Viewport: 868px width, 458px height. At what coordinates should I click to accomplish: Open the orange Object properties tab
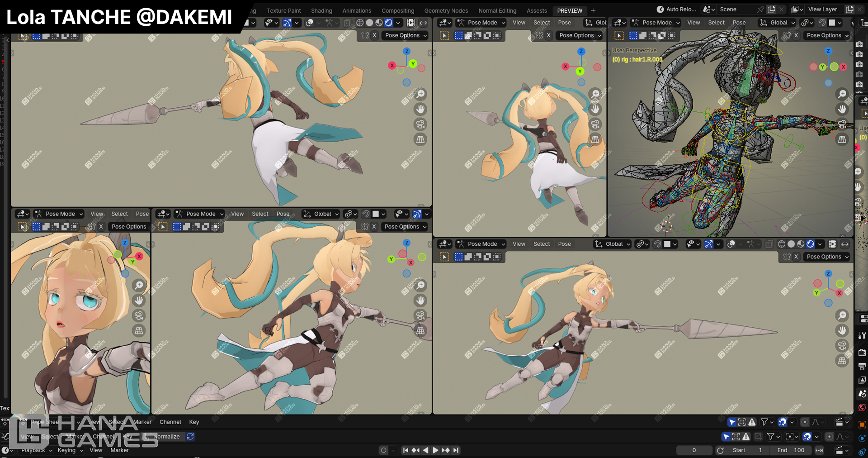click(862, 425)
